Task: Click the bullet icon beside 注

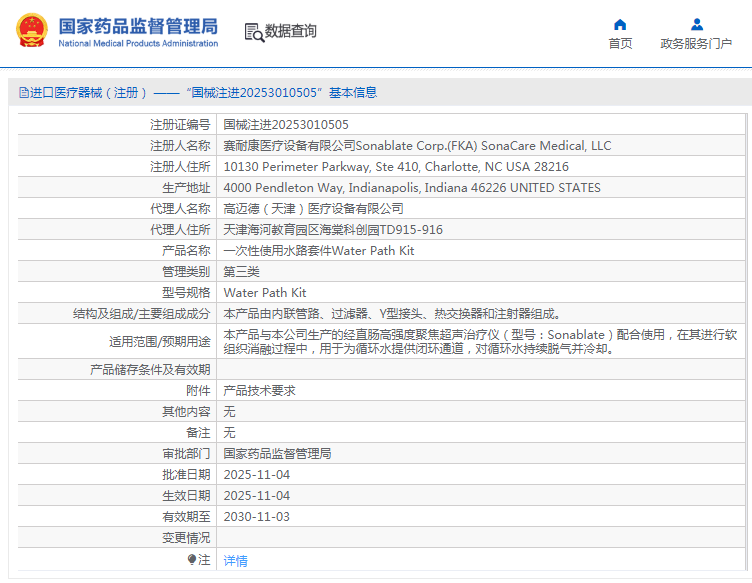Action: tap(192, 560)
